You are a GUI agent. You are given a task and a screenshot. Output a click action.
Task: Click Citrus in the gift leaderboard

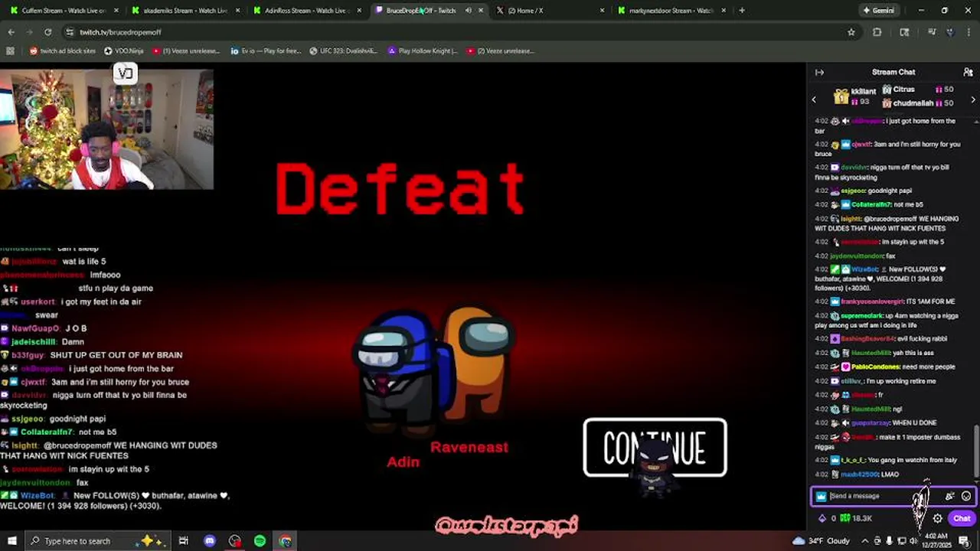(903, 89)
